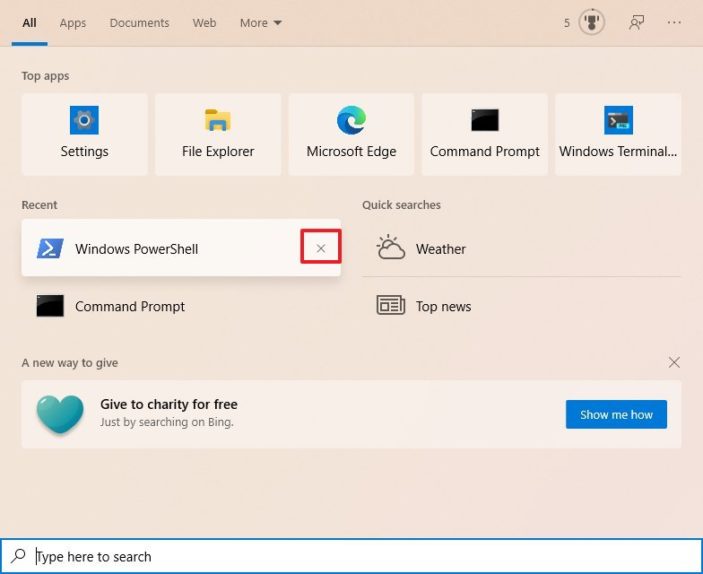Click the Show me how button

pos(616,414)
